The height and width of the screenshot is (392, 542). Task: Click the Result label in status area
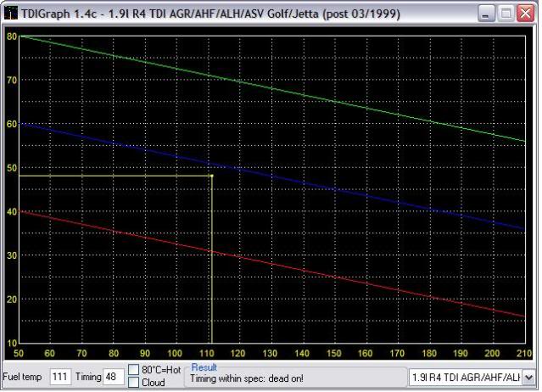(x=204, y=367)
